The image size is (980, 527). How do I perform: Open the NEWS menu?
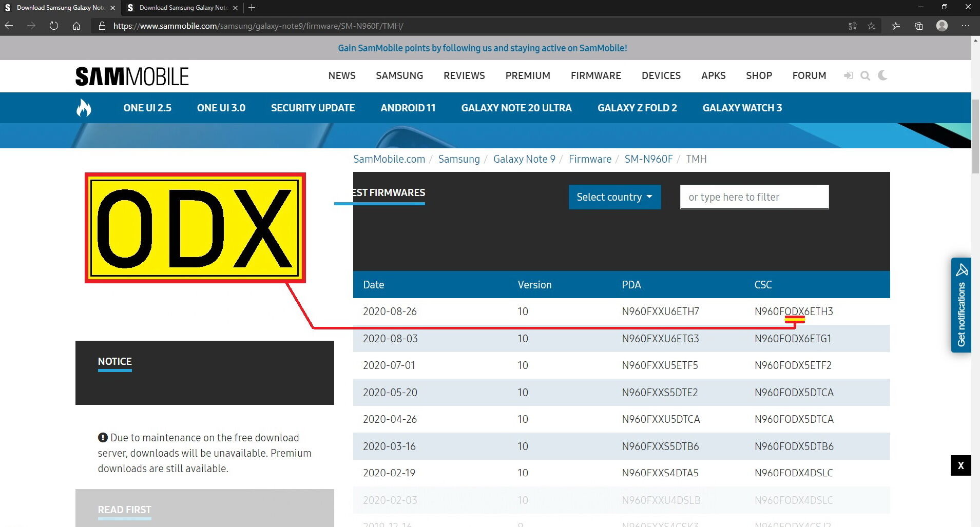click(342, 75)
